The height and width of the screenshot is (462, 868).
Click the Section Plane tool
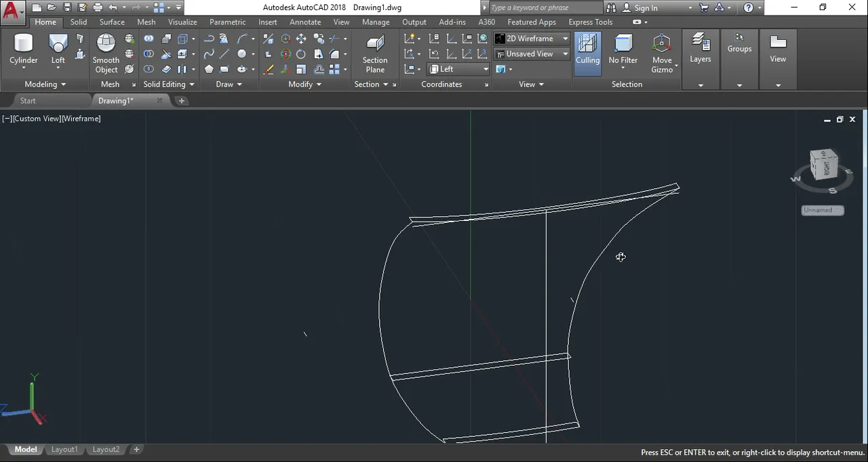point(375,54)
